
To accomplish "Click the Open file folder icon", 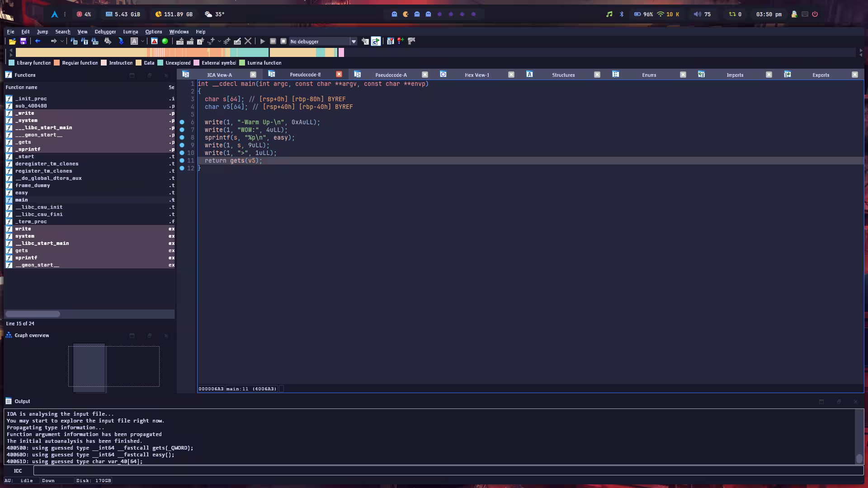I will pyautogui.click(x=12, y=41).
